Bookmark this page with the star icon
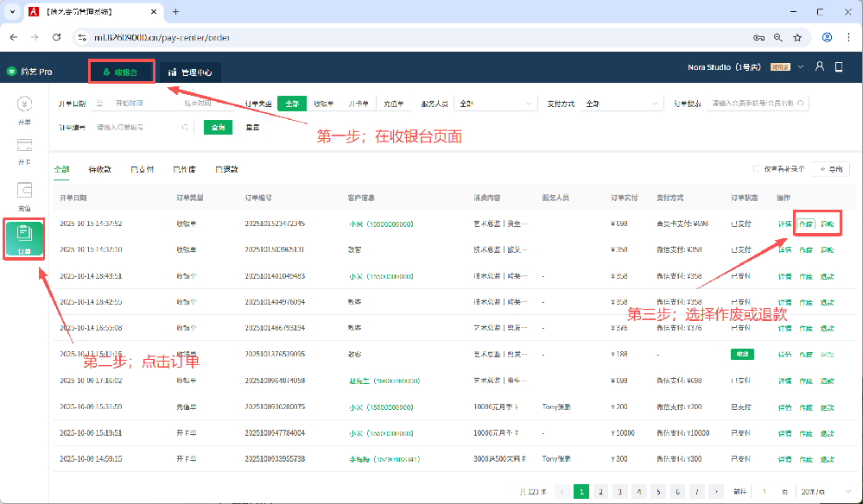This screenshot has width=863, height=504. coord(797,37)
